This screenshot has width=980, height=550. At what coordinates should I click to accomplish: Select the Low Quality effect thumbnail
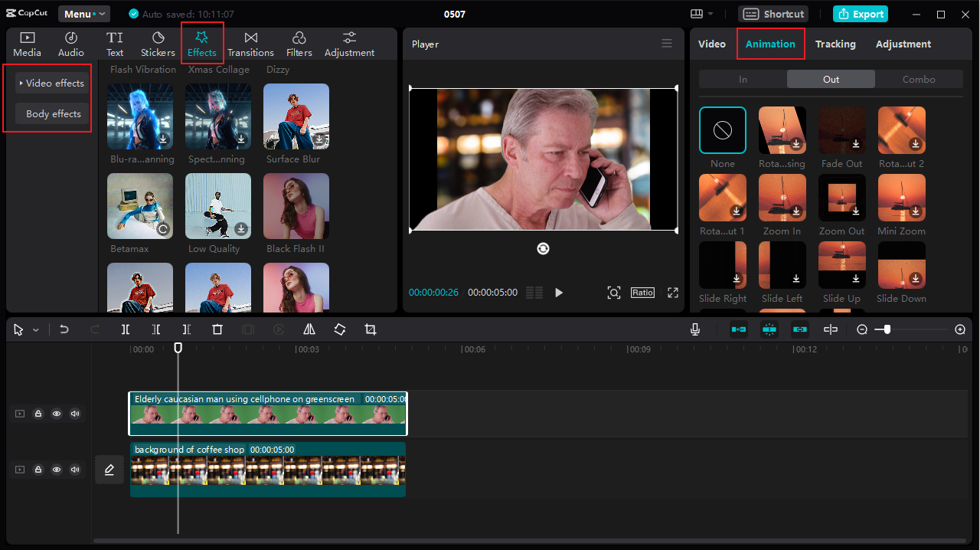[218, 206]
